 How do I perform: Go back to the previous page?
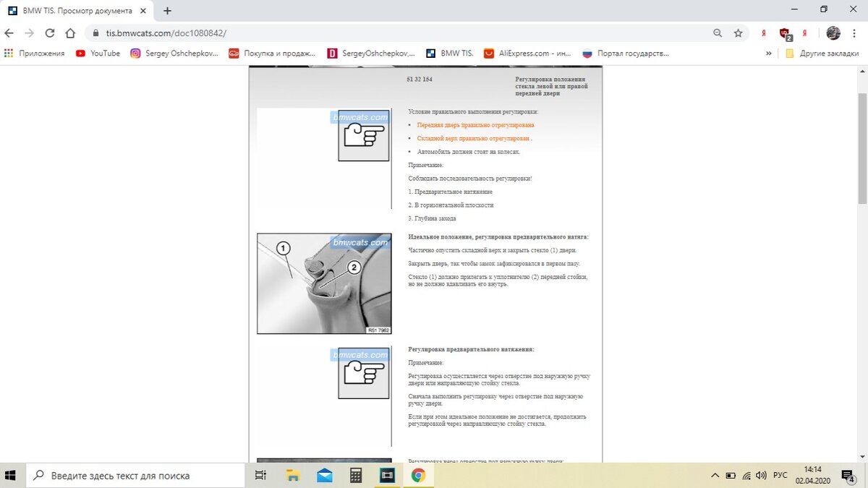(x=9, y=33)
